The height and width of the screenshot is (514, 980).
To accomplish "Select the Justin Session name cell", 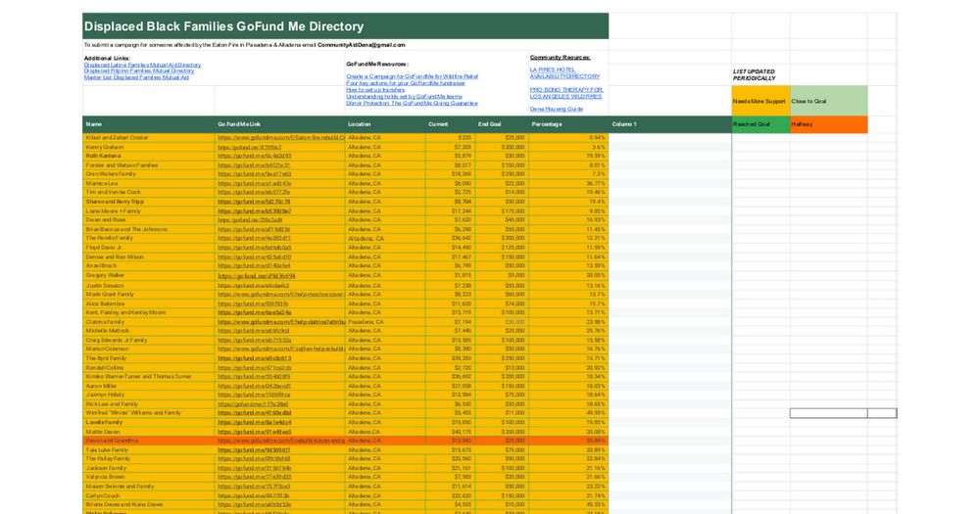I will tap(149, 286).
